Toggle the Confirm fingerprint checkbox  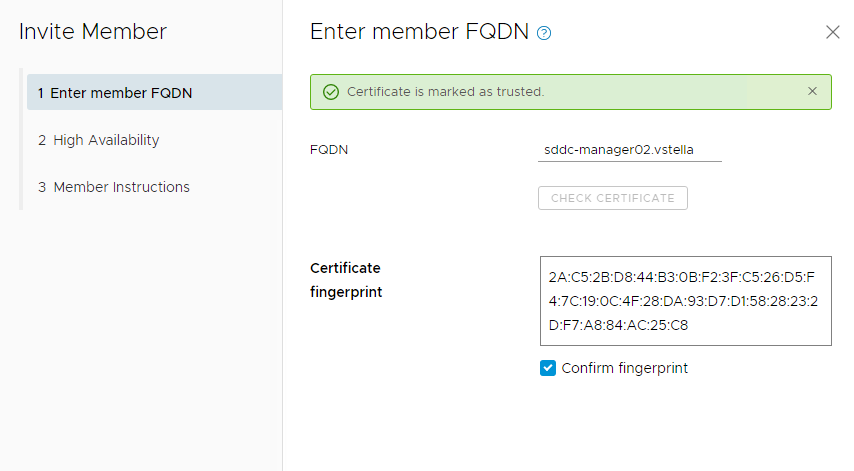pyautogui.click(x=548, y=368)
